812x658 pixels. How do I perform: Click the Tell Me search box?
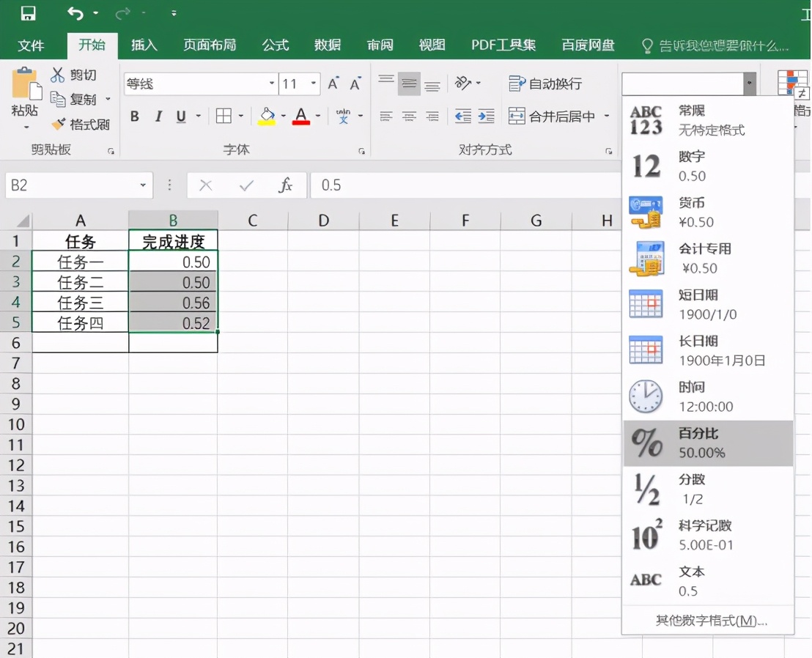(x=715, y=46)
